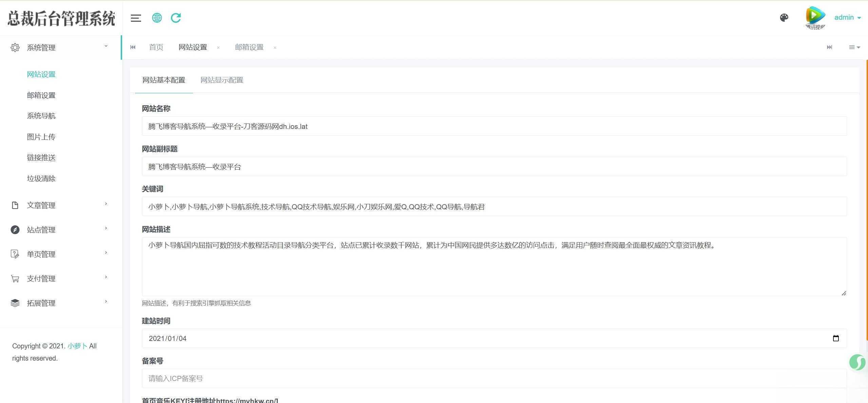Open the 站点管理 menu label

pyautogui.click(x=41, y=230)
